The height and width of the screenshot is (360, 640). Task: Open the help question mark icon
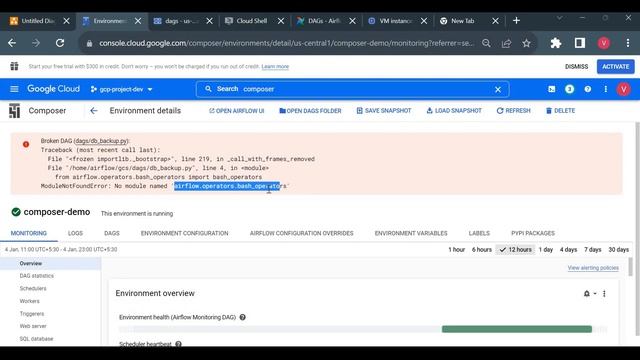(x=587, y=89)
